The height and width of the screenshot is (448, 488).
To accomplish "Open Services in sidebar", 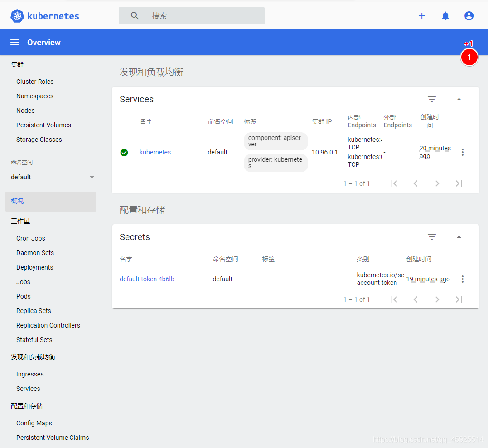I will pos(29,389).
